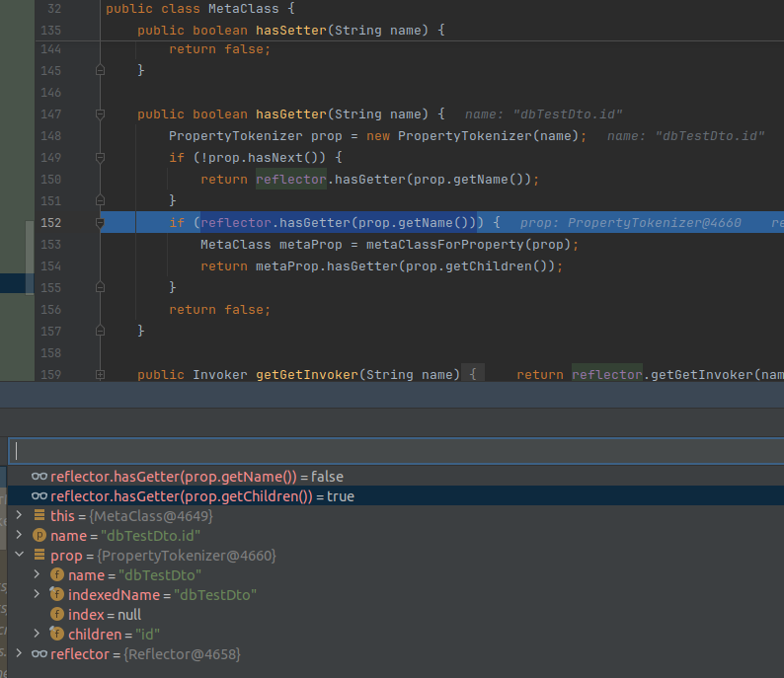
Task: Click fold end marker at line 145
Action: 100,70
